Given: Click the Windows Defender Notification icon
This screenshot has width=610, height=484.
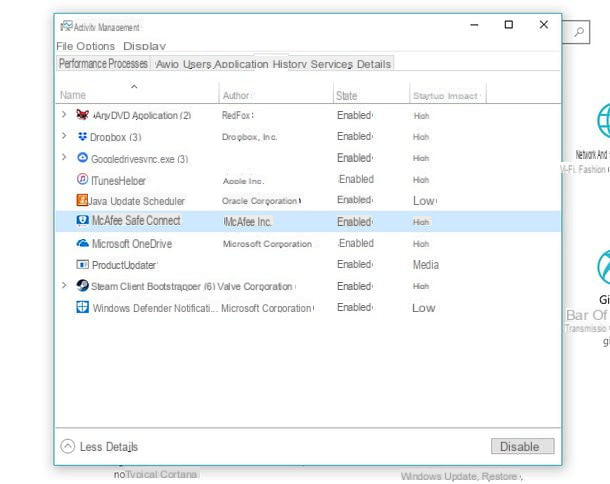Looking at the screenshot, I should (82, 307).
